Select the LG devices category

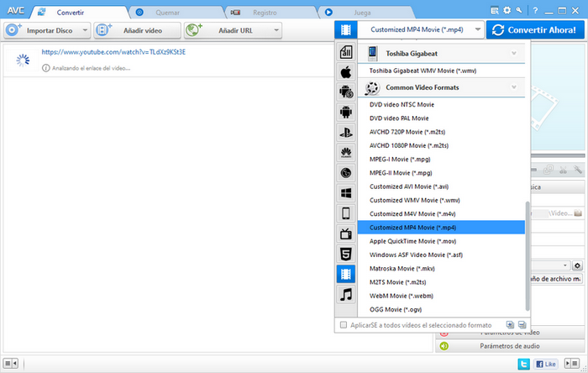coord(346,173)
